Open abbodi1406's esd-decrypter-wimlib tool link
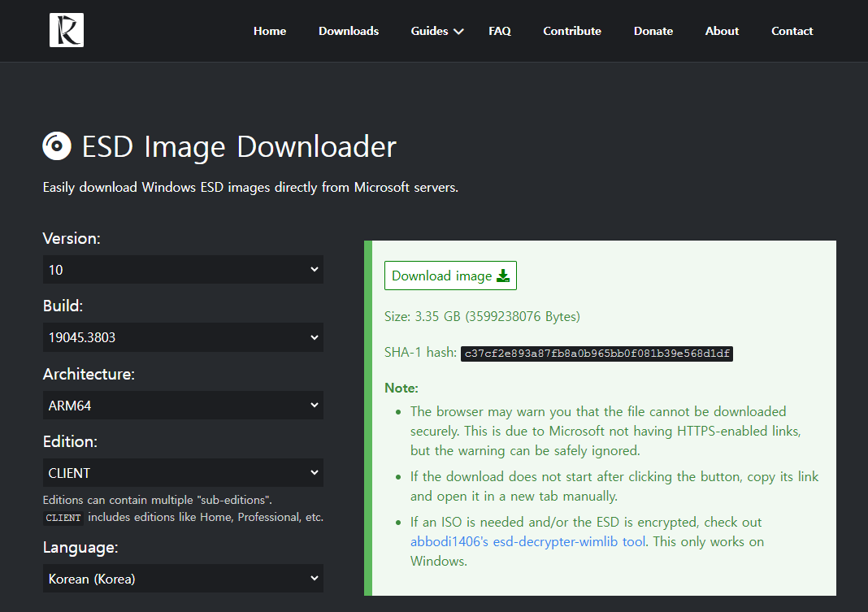The height and width of the screenshot is (612, 868). pos(528,541)
